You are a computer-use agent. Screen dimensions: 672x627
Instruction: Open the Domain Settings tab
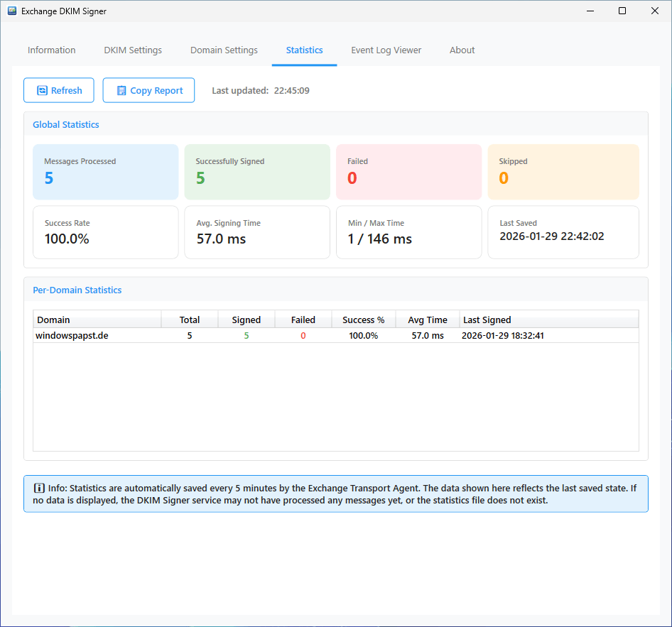(224, 50)
